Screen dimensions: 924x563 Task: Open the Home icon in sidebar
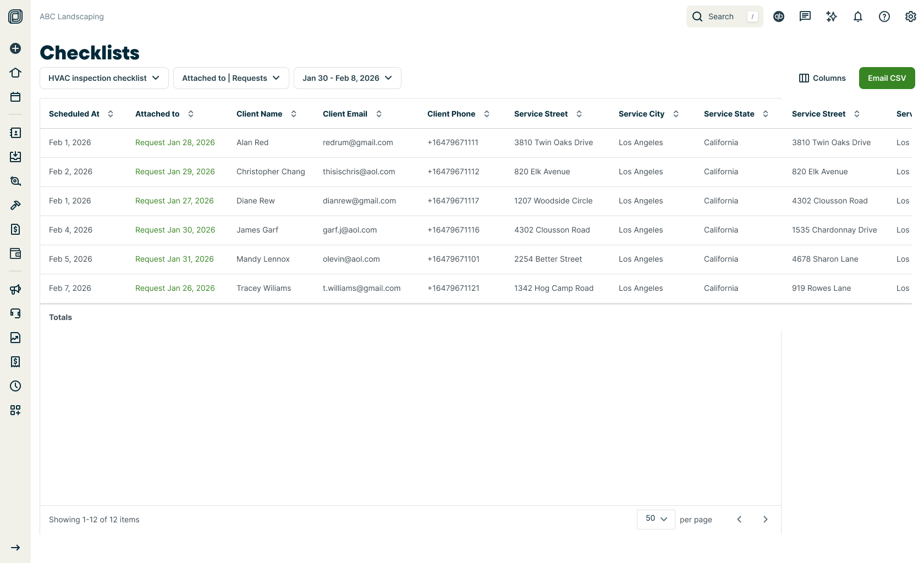point(15,73)
